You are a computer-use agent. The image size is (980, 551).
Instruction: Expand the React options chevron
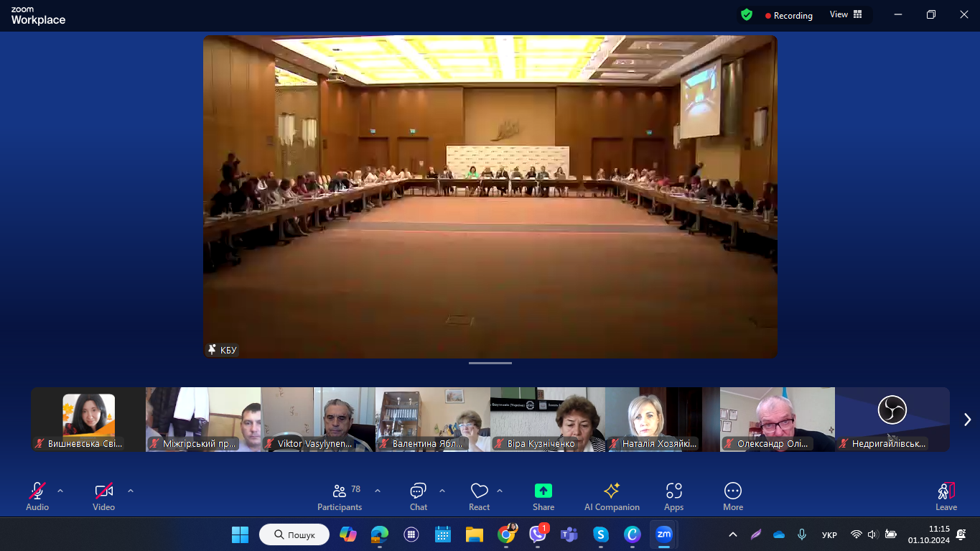click(x=500, y=491)
